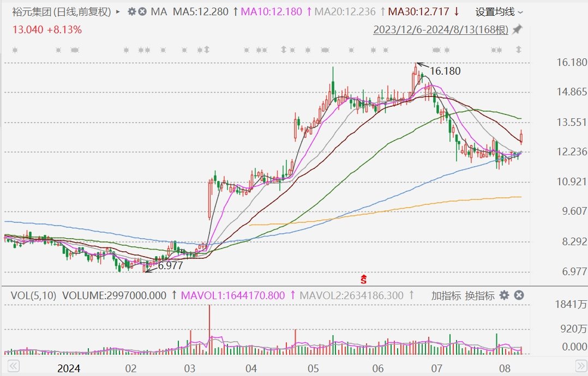588x376 pixels.
Task: Expand arrow next to 裕元集团(日线,前复权)
Action: (118, 11)
